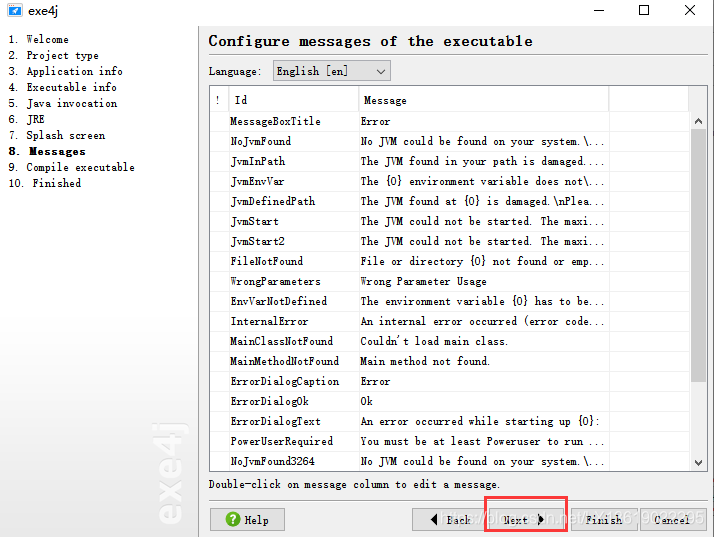
Task: Maximize the exe4j window
Action: 644,10
